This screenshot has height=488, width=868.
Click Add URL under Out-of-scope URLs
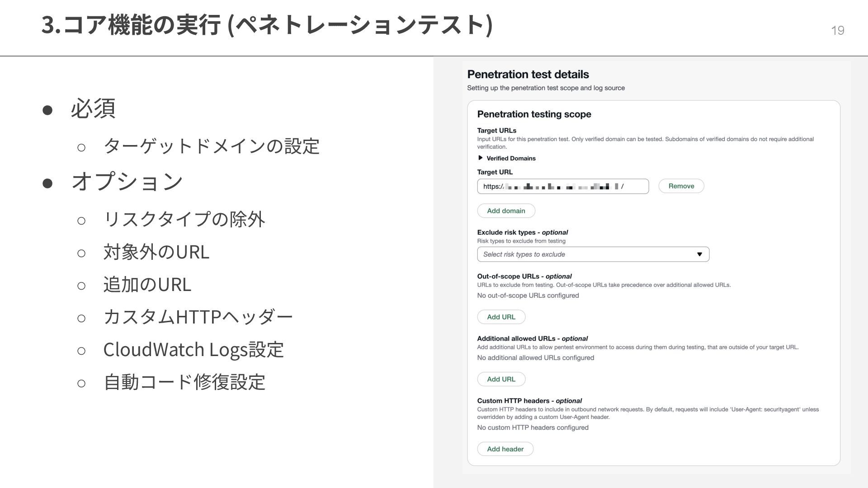point(501,317)
